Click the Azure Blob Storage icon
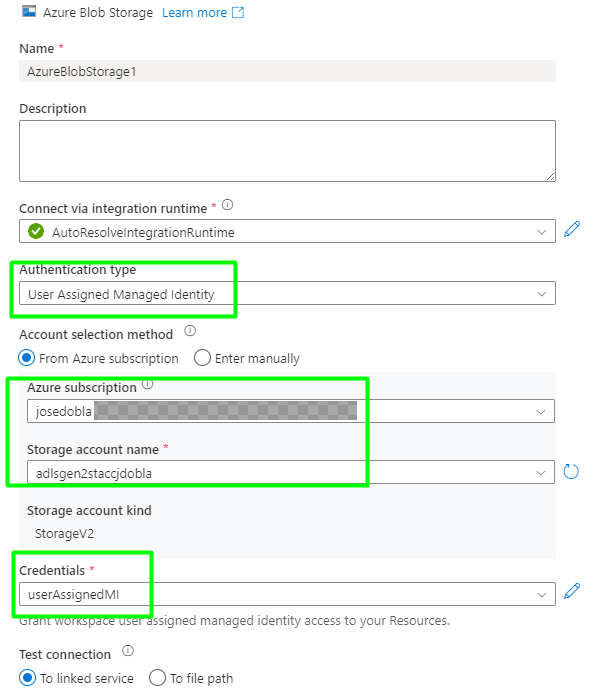The image size is (598, 700). click(x=29, y=12)
